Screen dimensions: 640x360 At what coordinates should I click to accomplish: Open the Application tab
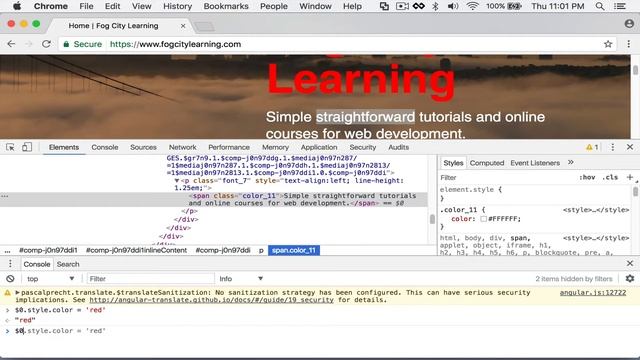pos(319,147)
